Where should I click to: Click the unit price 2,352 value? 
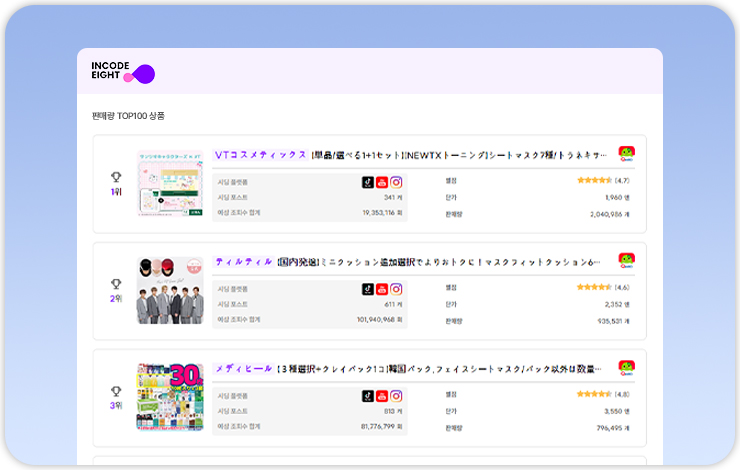point(617,304)
